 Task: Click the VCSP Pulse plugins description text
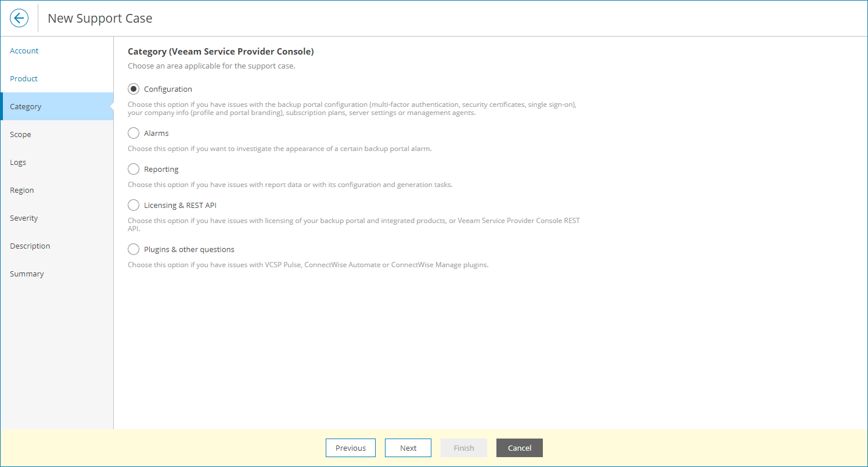308,265
